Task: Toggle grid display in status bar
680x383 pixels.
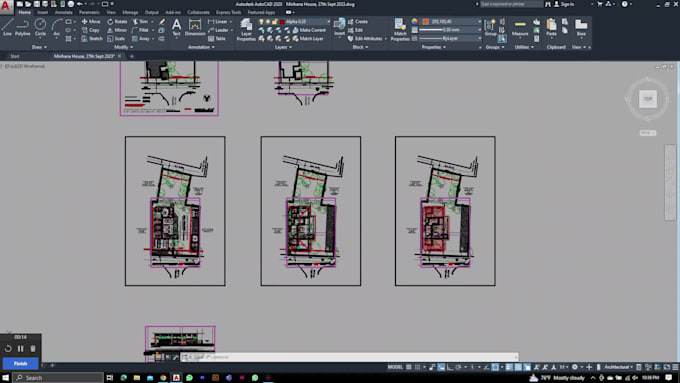Action: [409, 367]
